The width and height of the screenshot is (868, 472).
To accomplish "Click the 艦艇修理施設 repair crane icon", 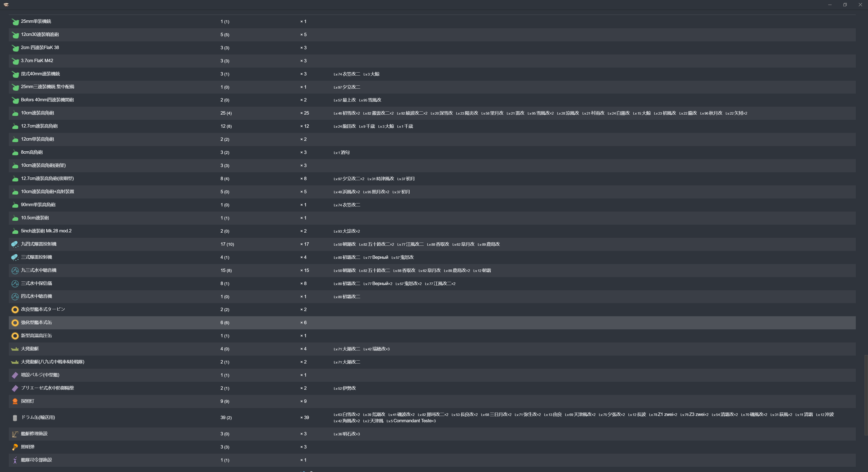I will tap(15, 434).
